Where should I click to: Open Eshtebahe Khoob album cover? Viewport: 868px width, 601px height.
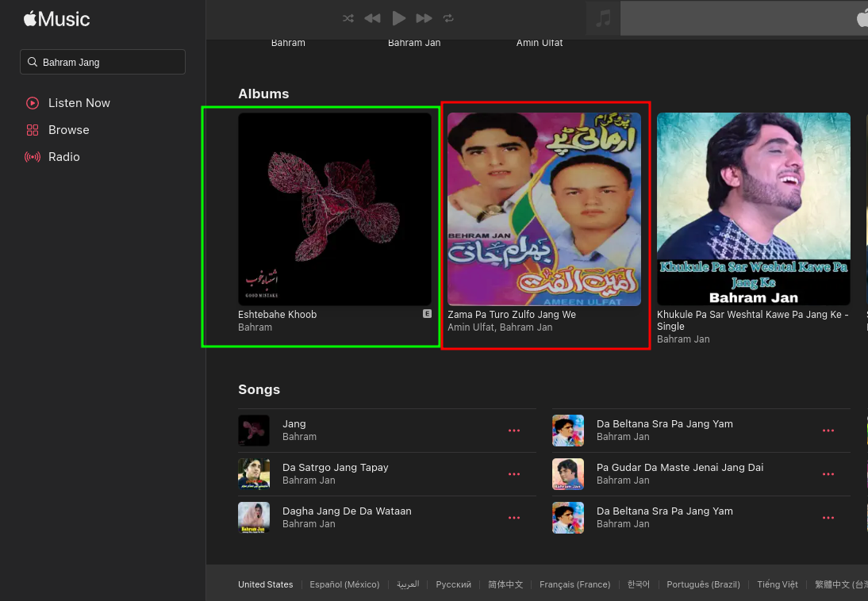334,209
